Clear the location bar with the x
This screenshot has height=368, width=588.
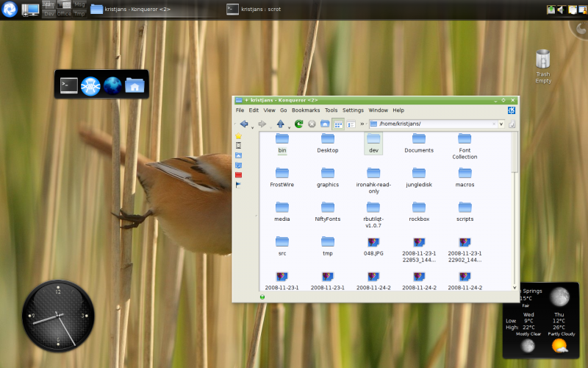pos(494,124)
